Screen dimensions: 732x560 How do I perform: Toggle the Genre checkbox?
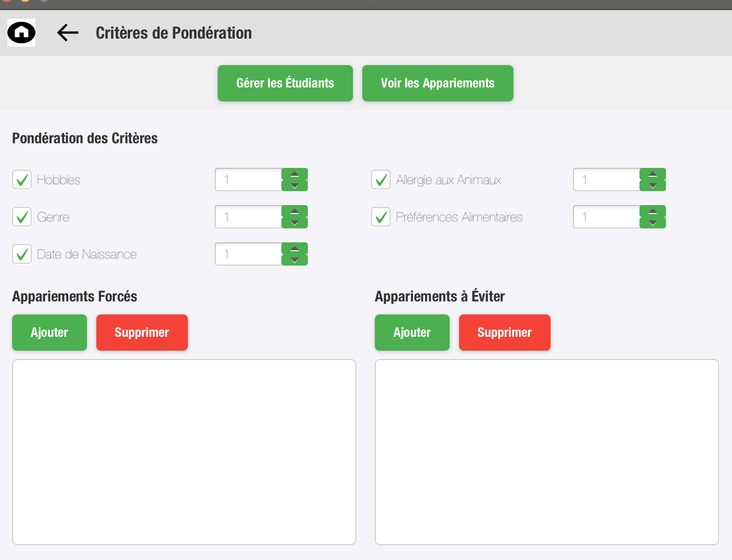[22, 217]
